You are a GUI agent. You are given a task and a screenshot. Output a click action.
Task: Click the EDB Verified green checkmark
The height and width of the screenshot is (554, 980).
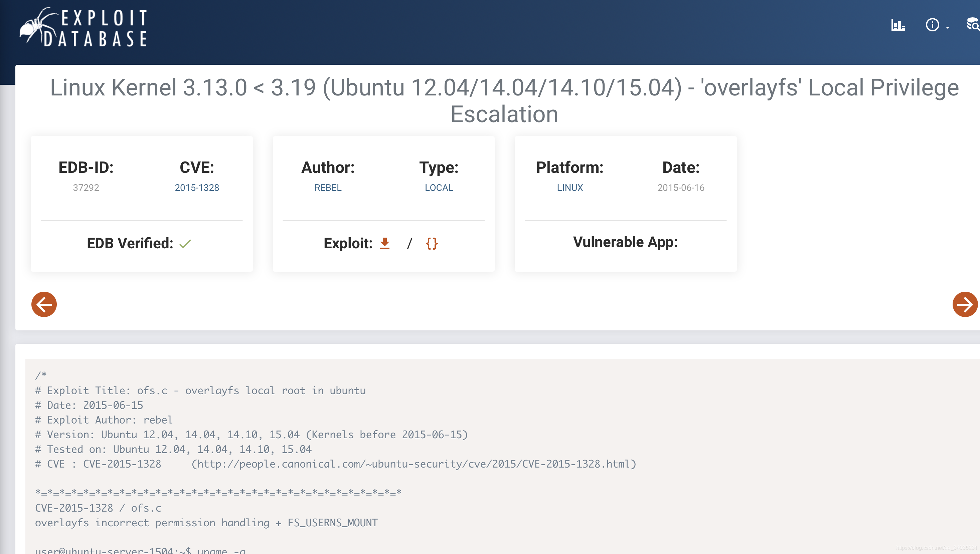(185, 244)
